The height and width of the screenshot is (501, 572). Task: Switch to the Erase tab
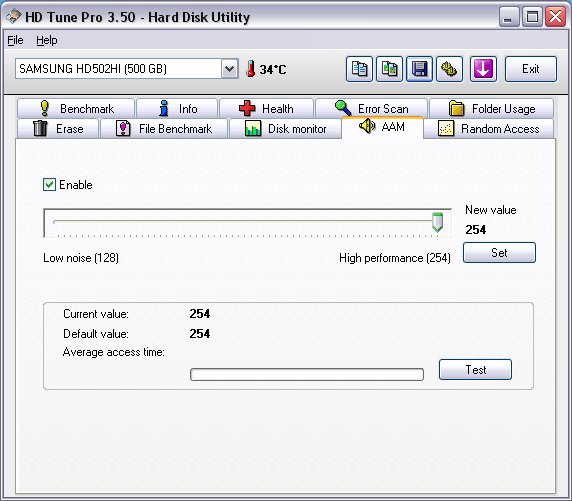point(58,128)
